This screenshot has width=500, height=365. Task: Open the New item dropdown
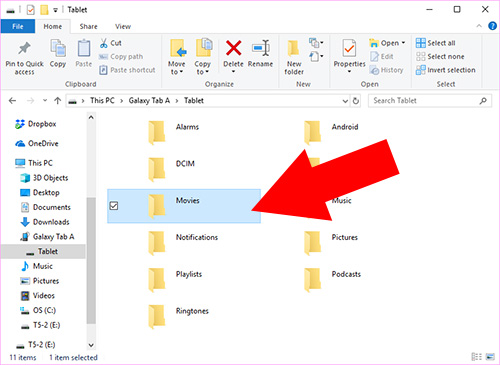click(316, 43)
